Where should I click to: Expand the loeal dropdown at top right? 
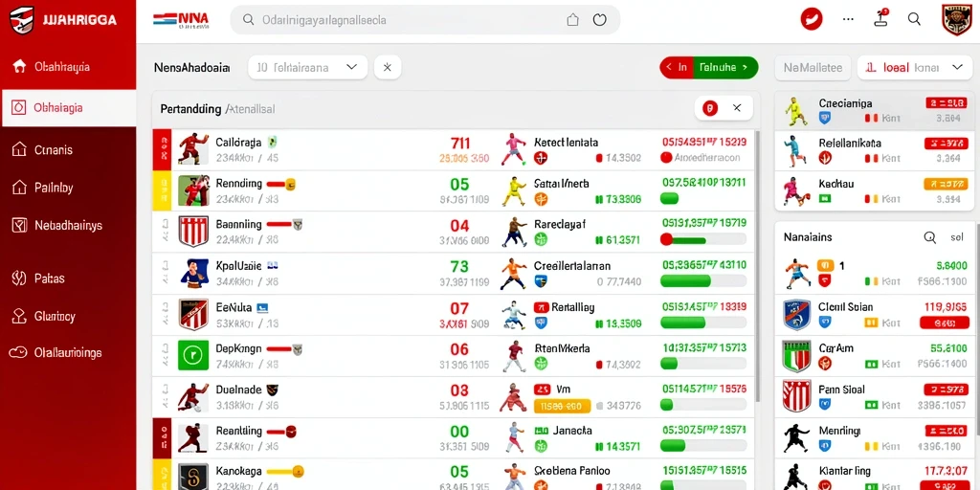click(x=915, y=68)
